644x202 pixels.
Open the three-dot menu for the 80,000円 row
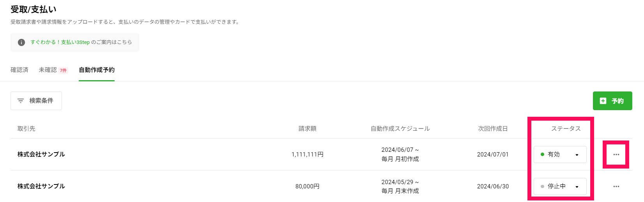(616, 186)
